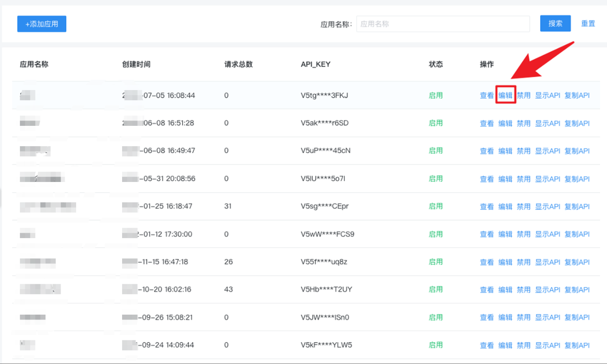The height and width of the screenshot is (364, 607).
Task: Edit the app created at 16:49:47
Action: (x=505, y=151)
